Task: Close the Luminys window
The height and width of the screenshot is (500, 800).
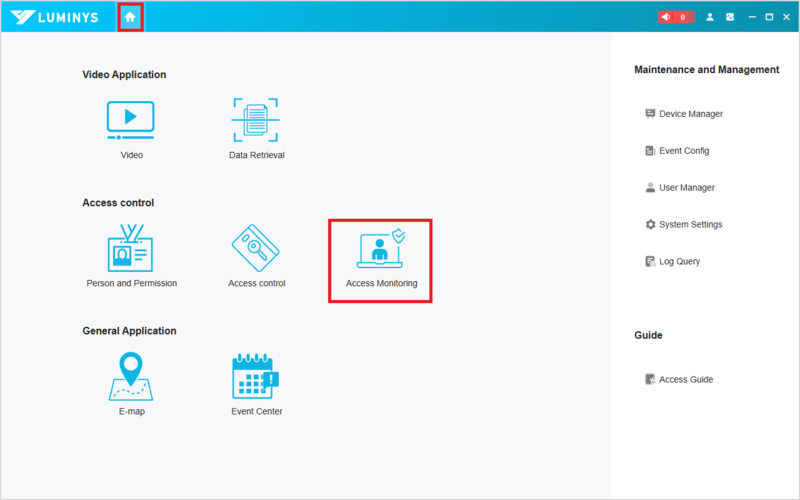Action: (786, 17)
